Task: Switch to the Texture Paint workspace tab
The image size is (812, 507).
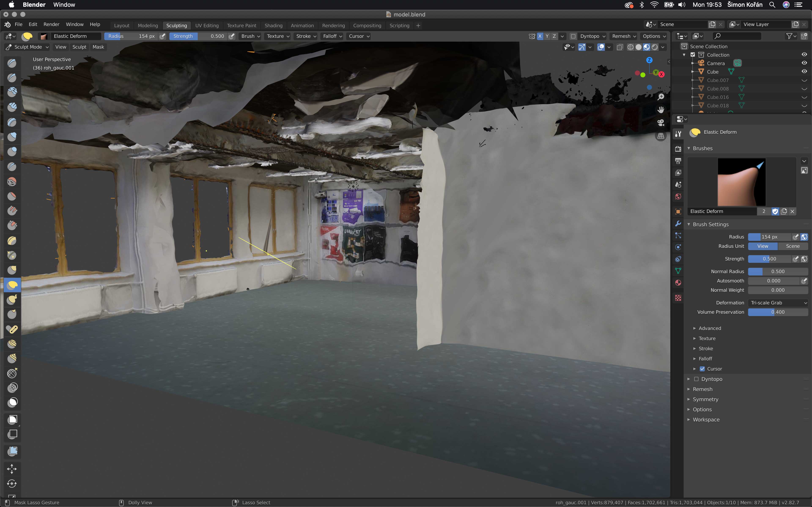Action: pos(241,26)
